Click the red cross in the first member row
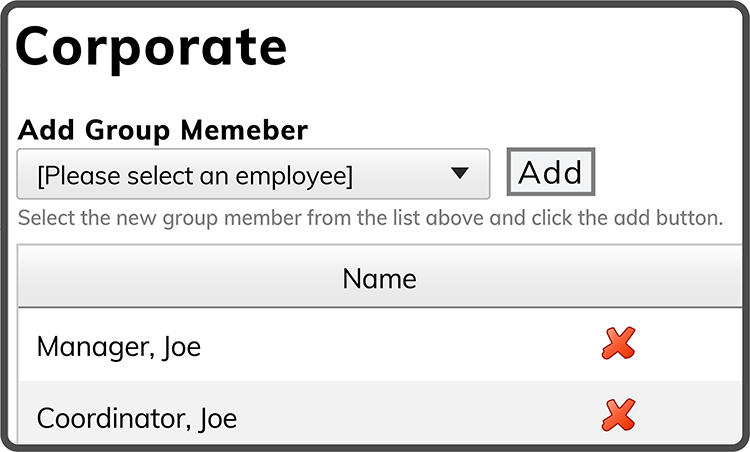The height and width of the screenshot is (452, 750). click(618, 343)
